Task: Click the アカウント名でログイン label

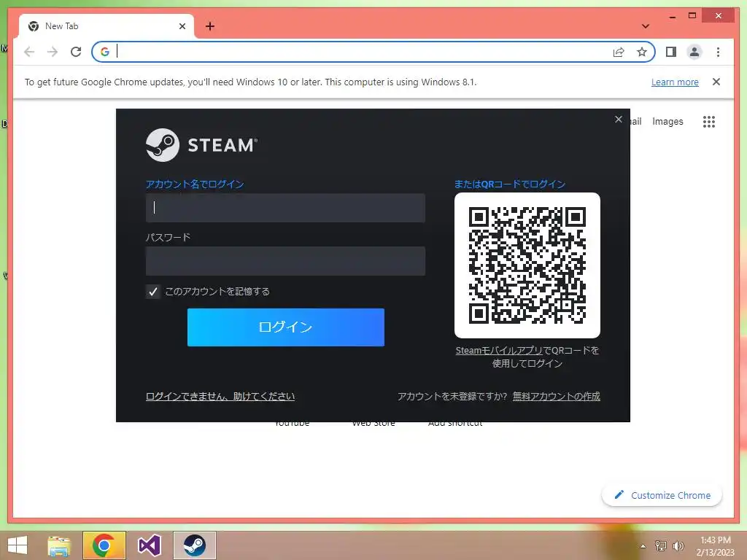Action: click(x=195, y=184)
